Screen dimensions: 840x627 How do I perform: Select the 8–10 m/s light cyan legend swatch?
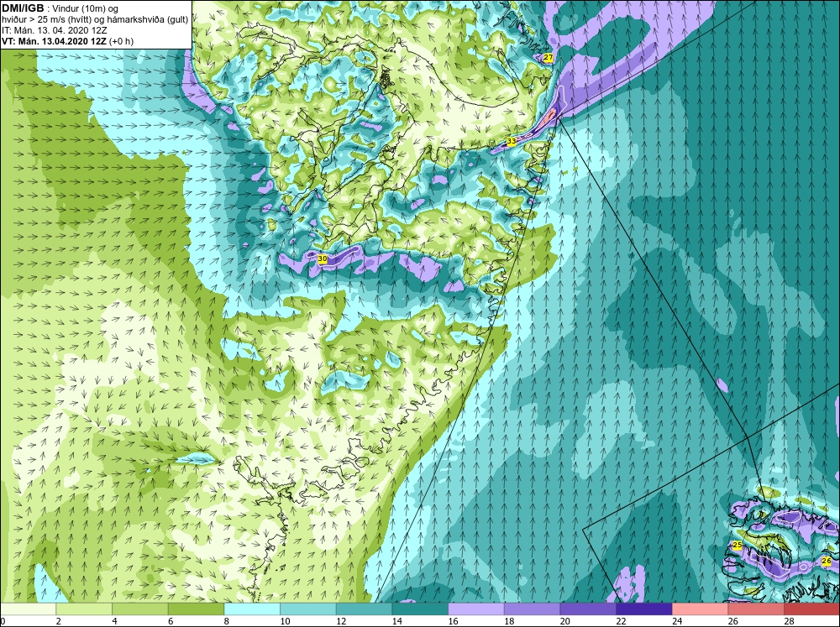click(x=252, y=609)
